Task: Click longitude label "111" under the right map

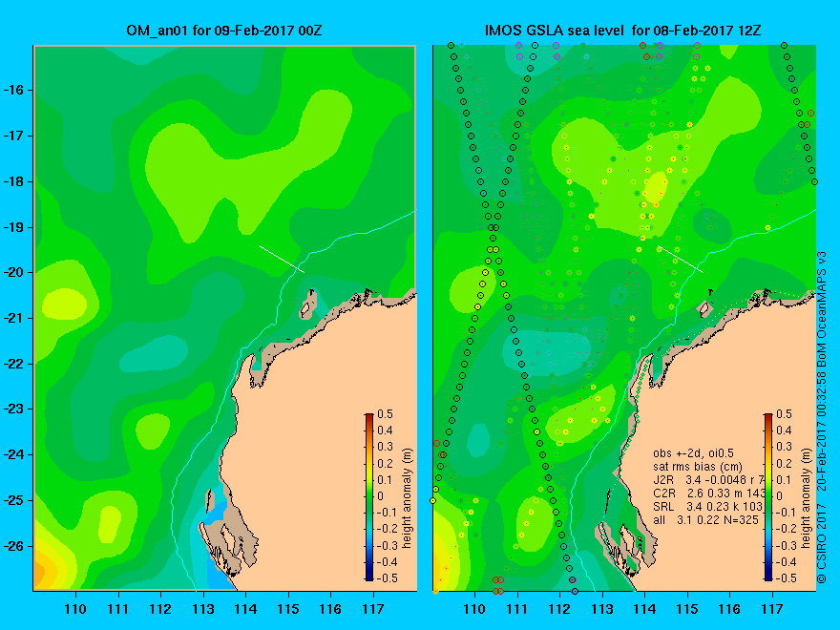Action: (x=517, y=609)
